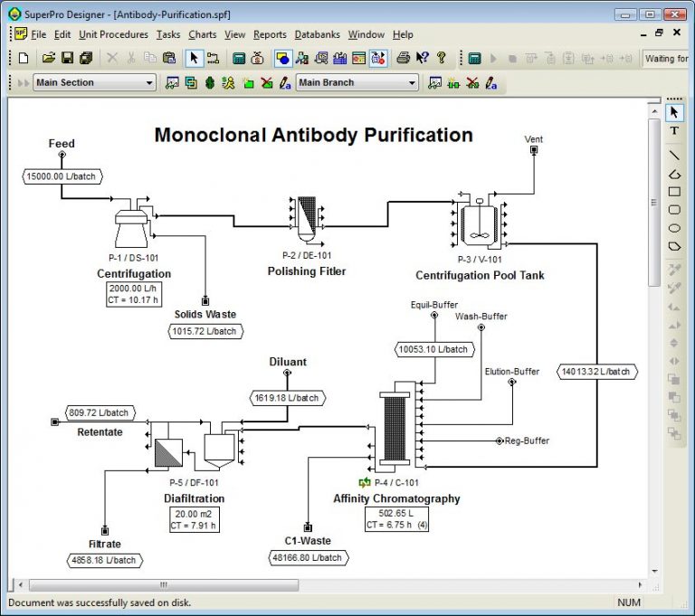Open the Reports menu
This screenshot has height=616, width=695.
pyautogui.click(x=270, y=34)
